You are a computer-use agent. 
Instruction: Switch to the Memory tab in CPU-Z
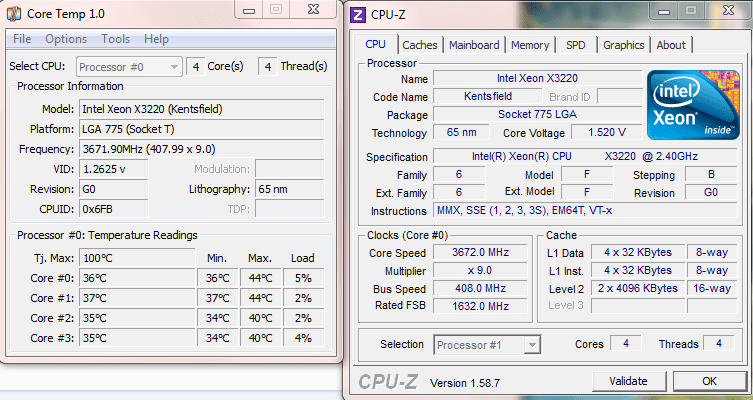(x=530, y=45)
